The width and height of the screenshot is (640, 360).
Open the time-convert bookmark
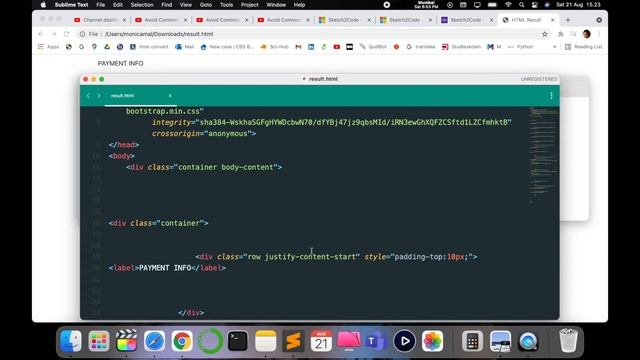coord(149,47)
